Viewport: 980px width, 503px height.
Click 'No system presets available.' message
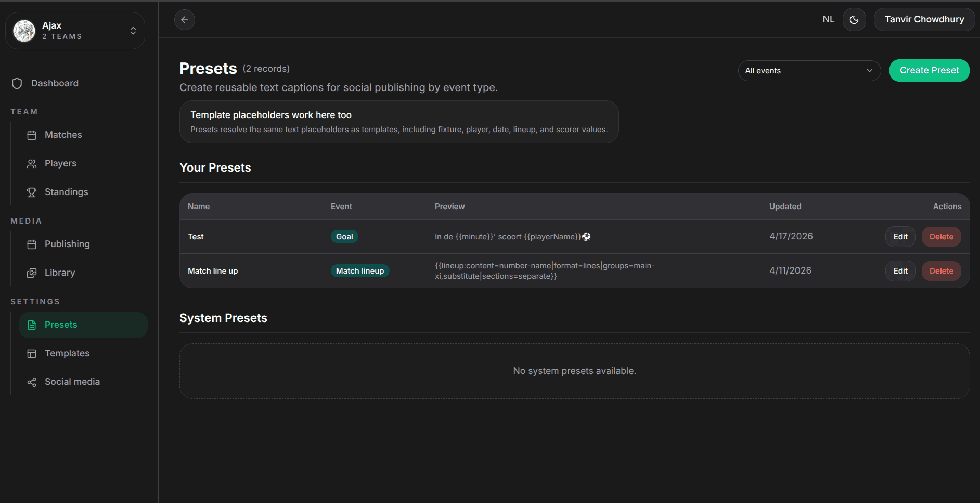pos(575,371)
